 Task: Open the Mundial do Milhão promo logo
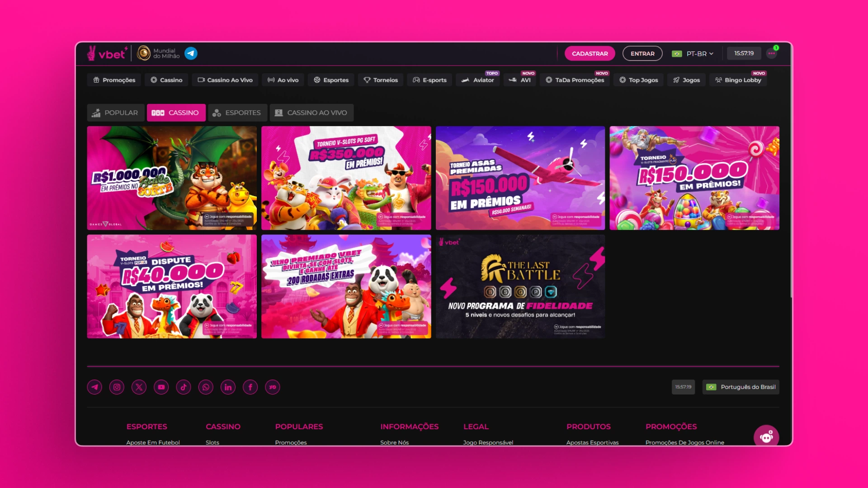click(x=158, y=53)
